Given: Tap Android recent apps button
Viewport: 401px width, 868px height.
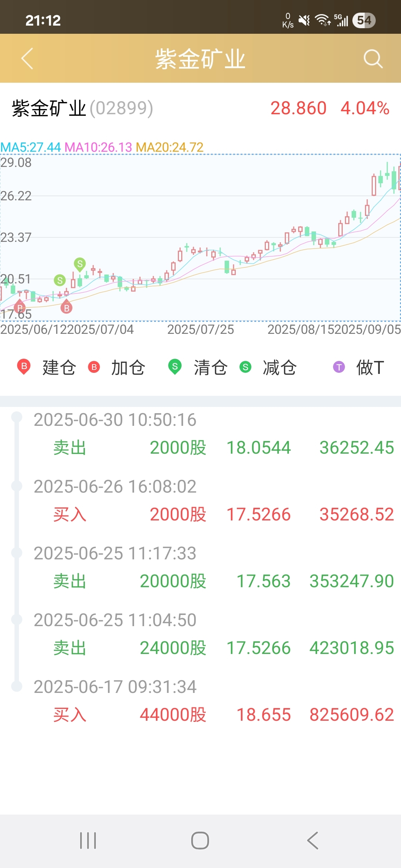Looking at the screenshot, I should pos(88,841).
